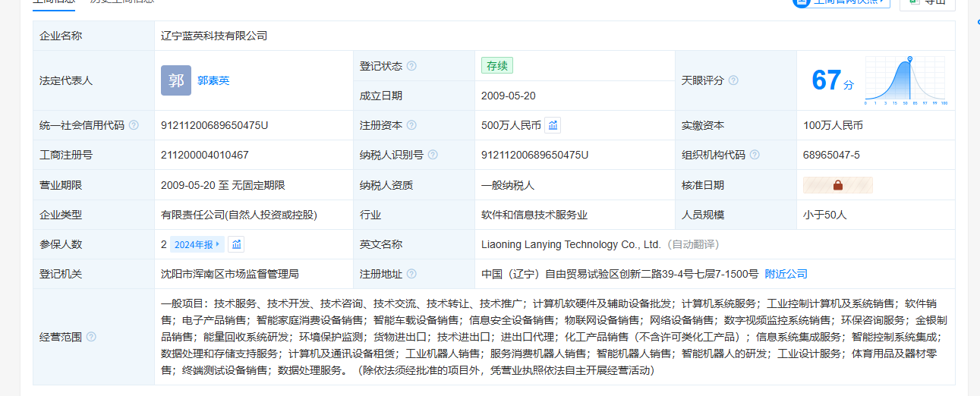
Task: Open chart icon beside 500万人民币 registered capital
Action: (553, 125)
